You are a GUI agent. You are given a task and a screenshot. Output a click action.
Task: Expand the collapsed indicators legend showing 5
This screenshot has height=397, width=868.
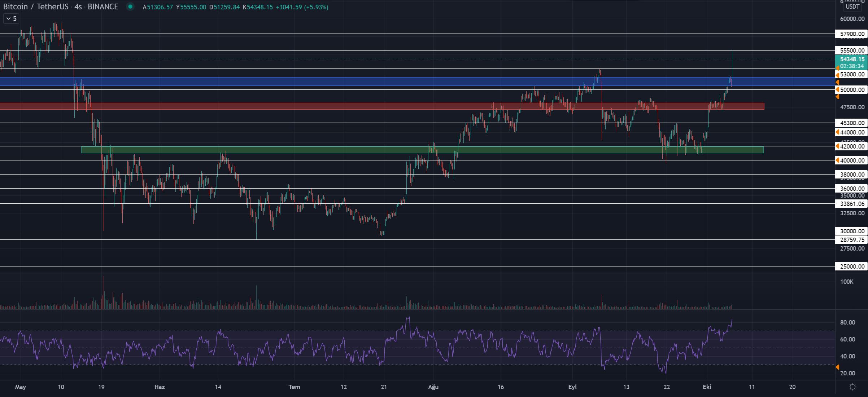tap(11, 19)
